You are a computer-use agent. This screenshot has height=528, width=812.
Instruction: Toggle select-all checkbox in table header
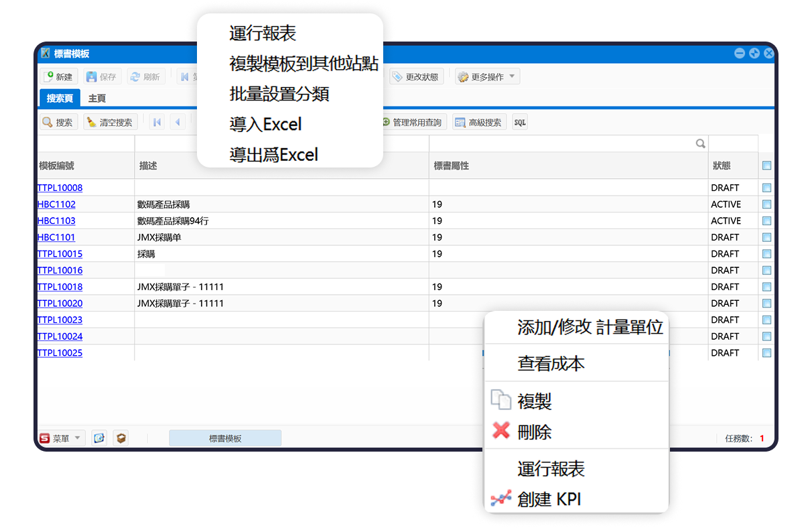point(766,166)
